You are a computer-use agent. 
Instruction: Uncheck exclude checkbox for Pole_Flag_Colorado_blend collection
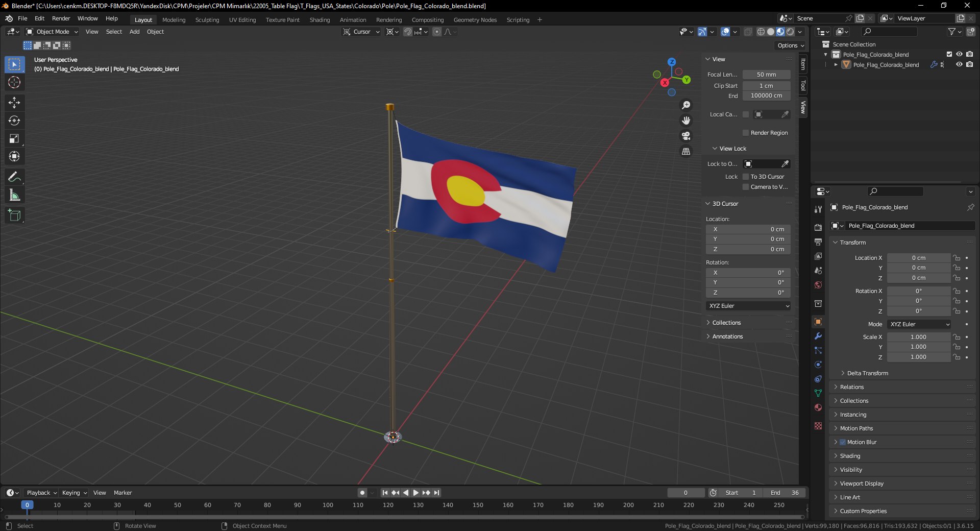pyautogui.click(x=949, y=54)
